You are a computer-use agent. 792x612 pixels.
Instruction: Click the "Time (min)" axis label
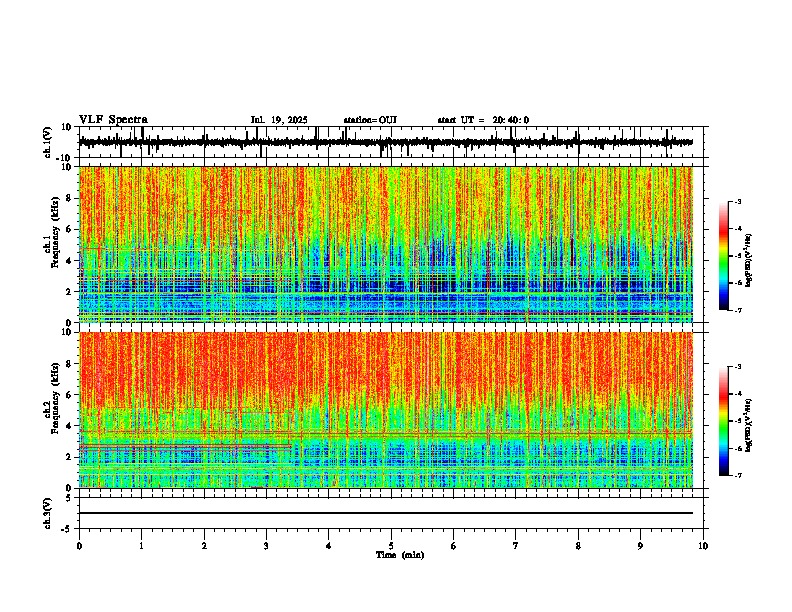pos(400,555)
